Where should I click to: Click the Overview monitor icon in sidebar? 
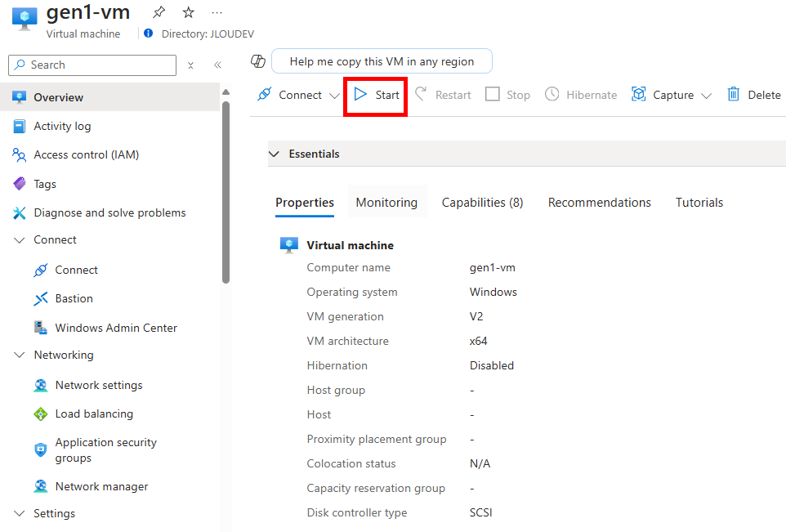point(19,97)
